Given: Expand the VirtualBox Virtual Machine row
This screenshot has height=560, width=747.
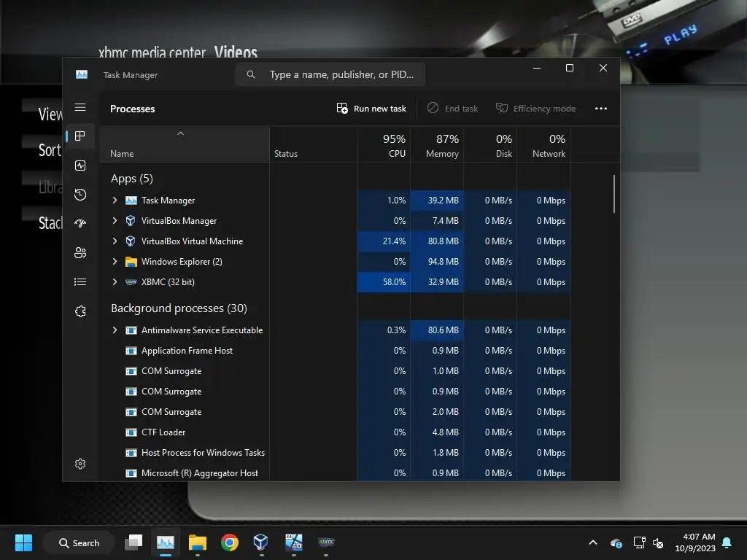Looking at the screenshot, I should [115, 241].
